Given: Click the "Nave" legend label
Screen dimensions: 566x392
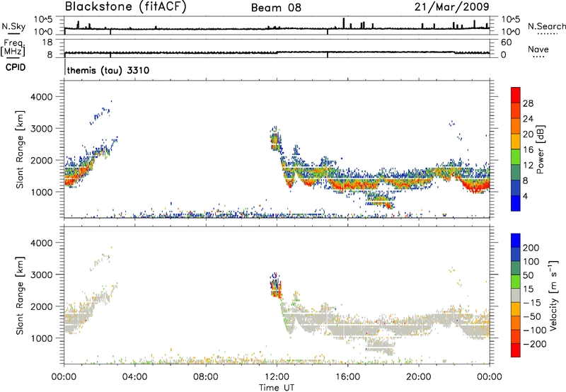Looking at the screenshot, I should click(x=538, y=49).
